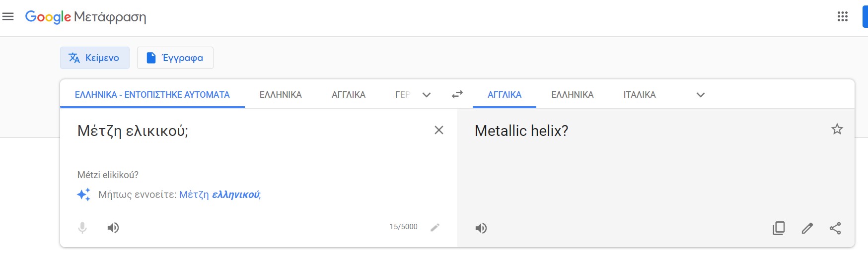Listen to the Greek source text

[x=113, y=228]
